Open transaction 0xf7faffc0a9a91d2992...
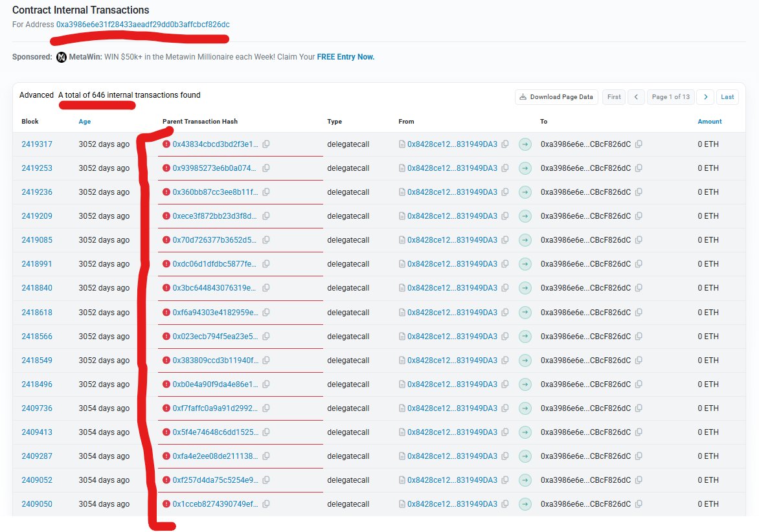This screenshot has height=532, width=759. (216, 408)
